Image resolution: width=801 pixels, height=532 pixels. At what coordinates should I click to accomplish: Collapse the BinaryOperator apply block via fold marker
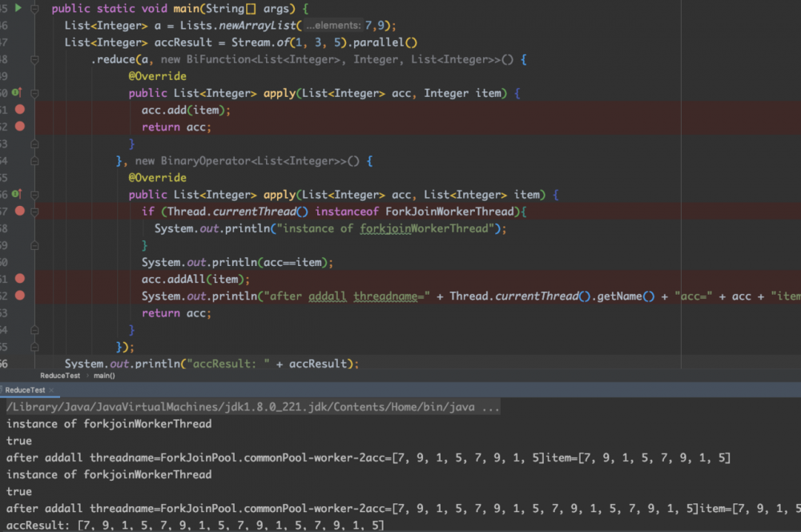point(34,194)
